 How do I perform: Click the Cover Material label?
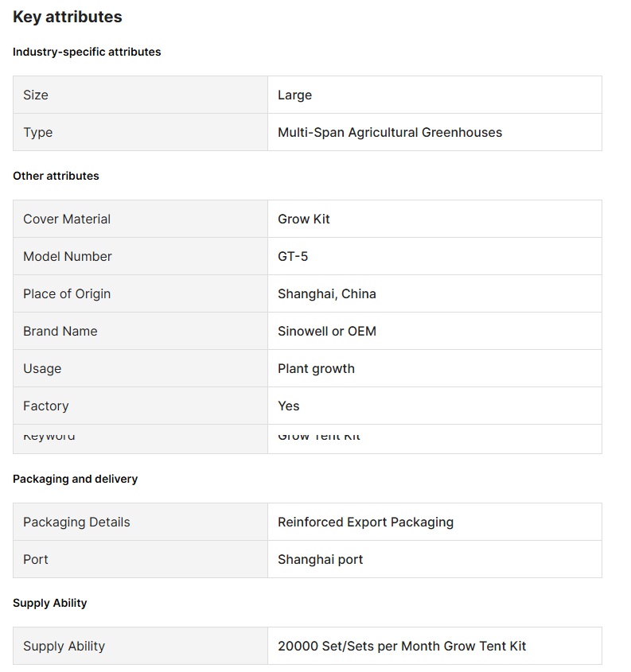click(x=67, y=219)
